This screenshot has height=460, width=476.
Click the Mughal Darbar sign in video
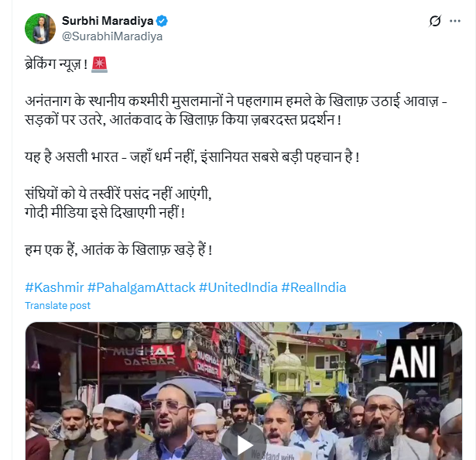tap(144, 356)
